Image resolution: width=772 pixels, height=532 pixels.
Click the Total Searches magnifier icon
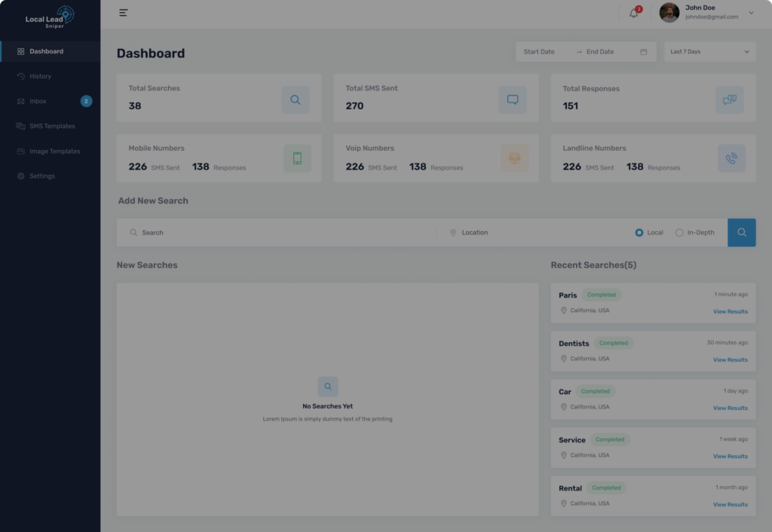[295, 99]
